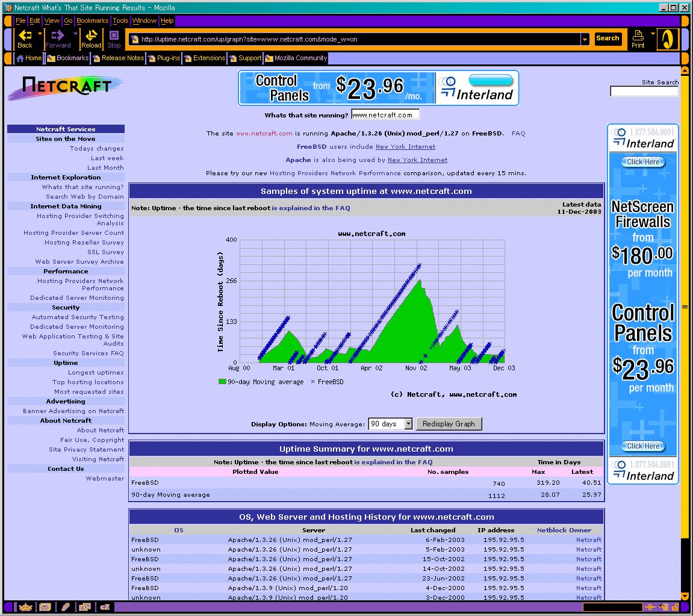Open the Bookmarks folder in personal toolbar
The width and height of the screenshot is (693, 616).
click(x=68, y=58)
